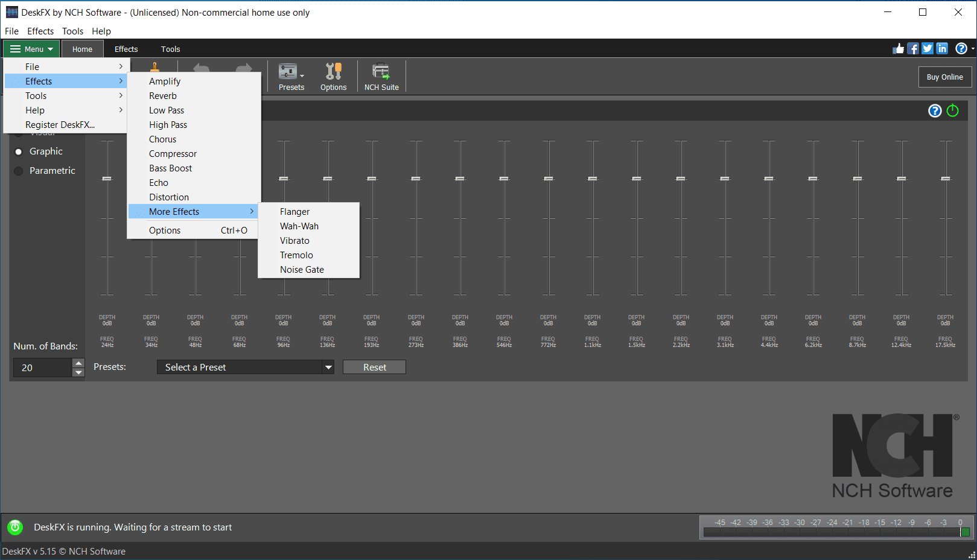Select the Graphic equalizer radio button
This screenshot has width=977, height=560.
click(x=19, y=151)
